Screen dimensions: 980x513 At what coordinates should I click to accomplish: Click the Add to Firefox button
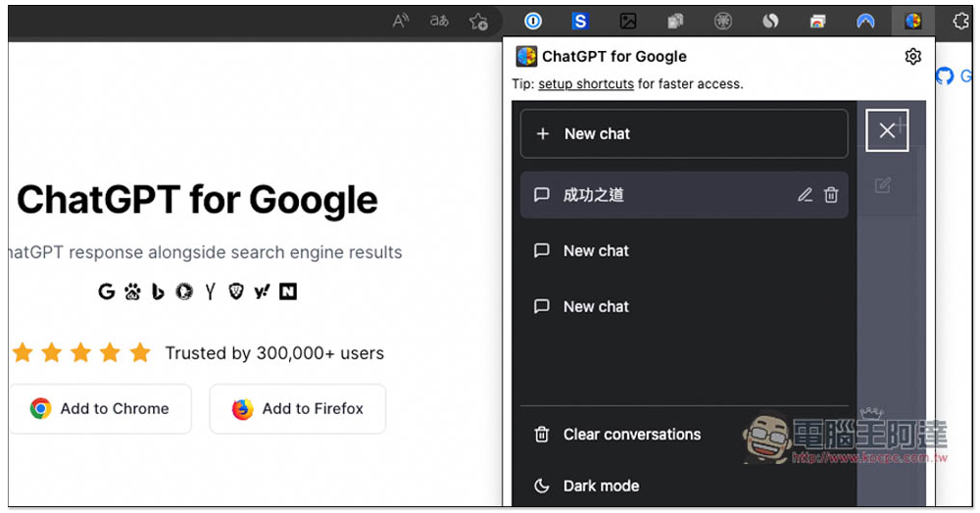298,408
